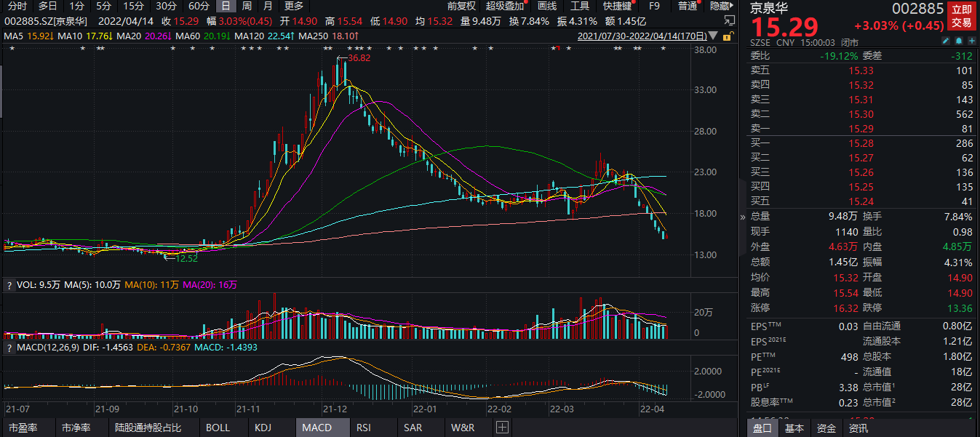The height and width of the screenshot is (437, 980).
Task: Toggle the chart range lock icon
Action: pos(725,36)
